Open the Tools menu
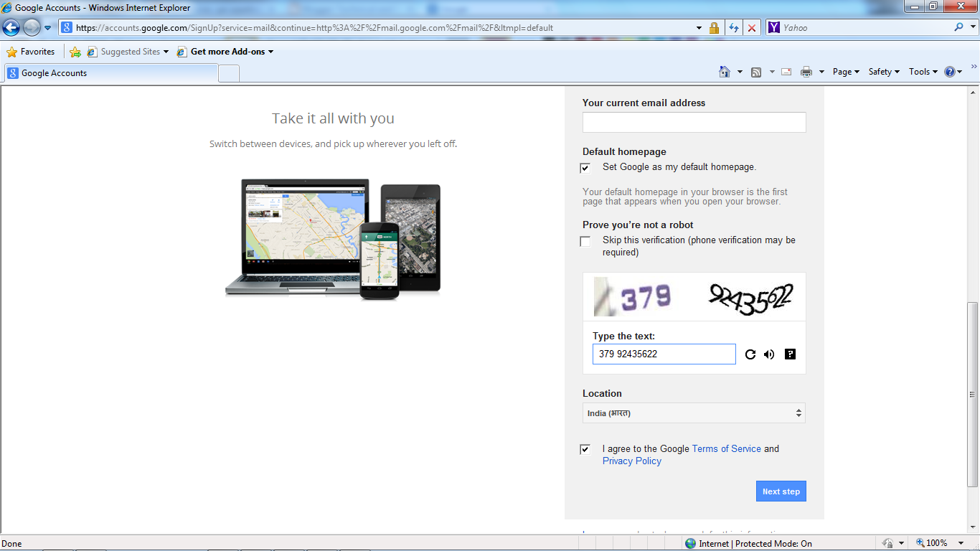980x551 pixels. coord(923,72)
